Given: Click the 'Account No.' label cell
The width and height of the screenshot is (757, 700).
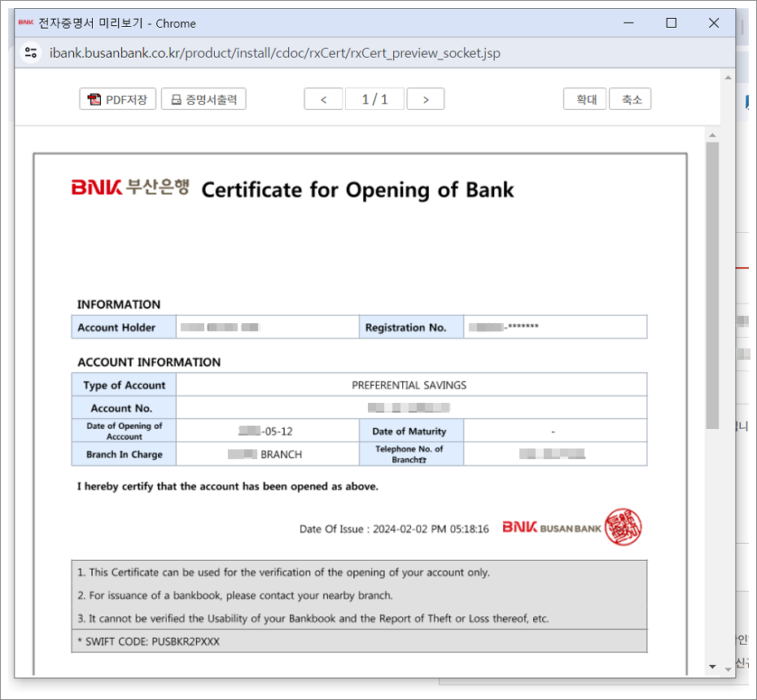Looking at the screenshot, I should [124, 408].
